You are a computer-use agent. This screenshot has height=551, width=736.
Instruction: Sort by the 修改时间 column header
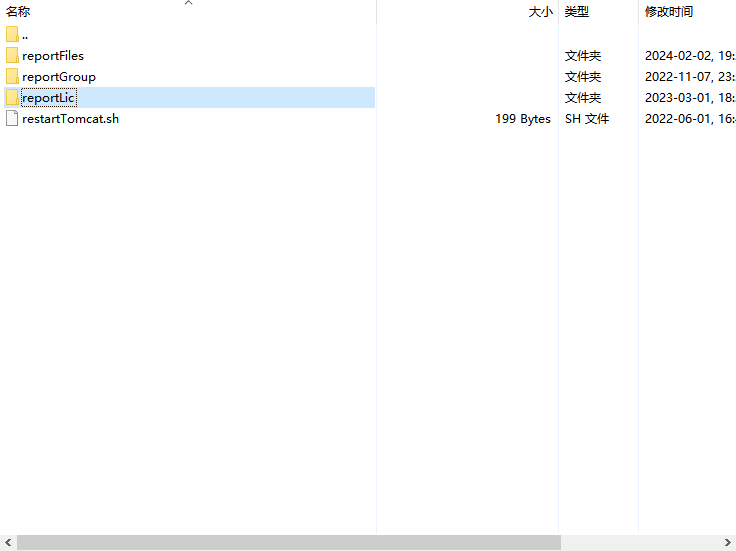[669, 12]
